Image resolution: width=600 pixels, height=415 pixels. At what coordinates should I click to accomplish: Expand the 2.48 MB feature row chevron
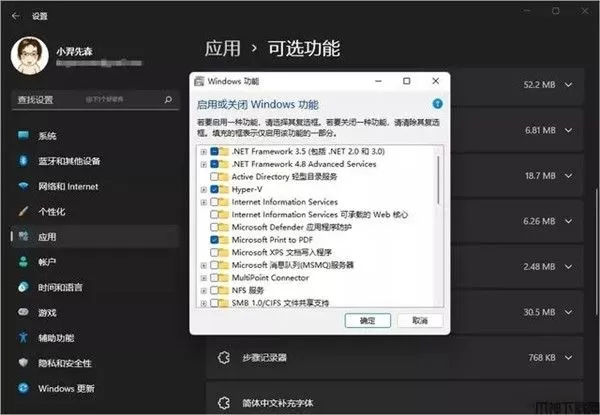(569, 267)
